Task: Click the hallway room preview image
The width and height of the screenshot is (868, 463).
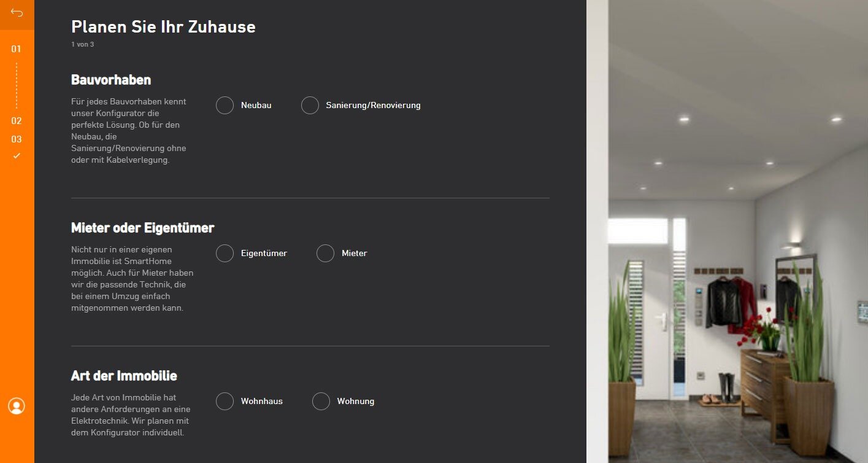Action: coord(727,231)
